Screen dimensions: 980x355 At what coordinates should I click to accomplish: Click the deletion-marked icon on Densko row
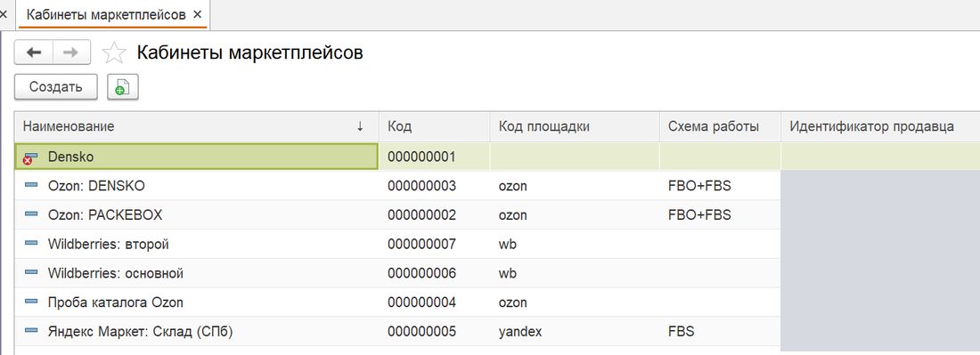(x=30, y=157)
